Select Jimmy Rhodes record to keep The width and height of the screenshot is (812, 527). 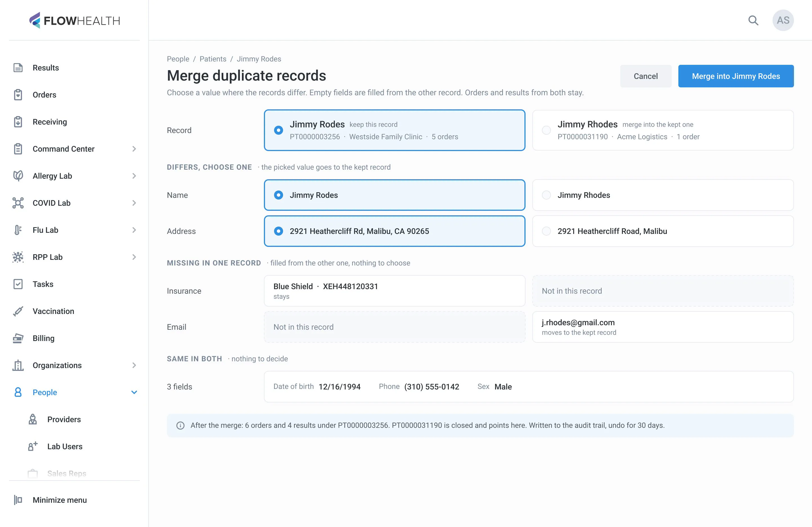coord(663,130)
